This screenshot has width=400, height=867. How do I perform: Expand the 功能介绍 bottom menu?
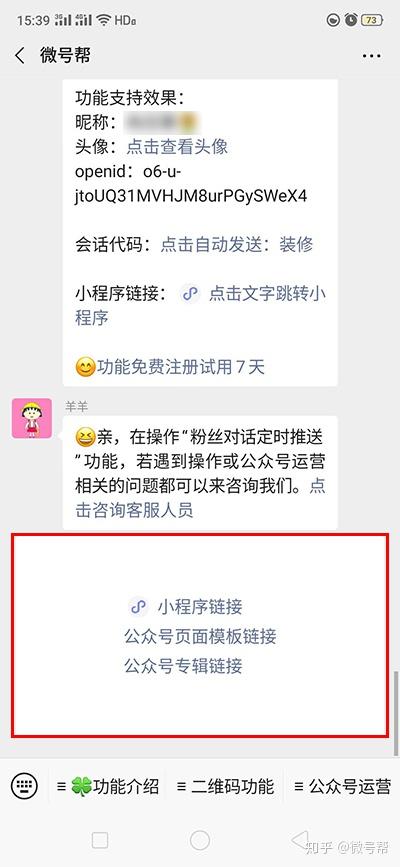pos(108,786)
